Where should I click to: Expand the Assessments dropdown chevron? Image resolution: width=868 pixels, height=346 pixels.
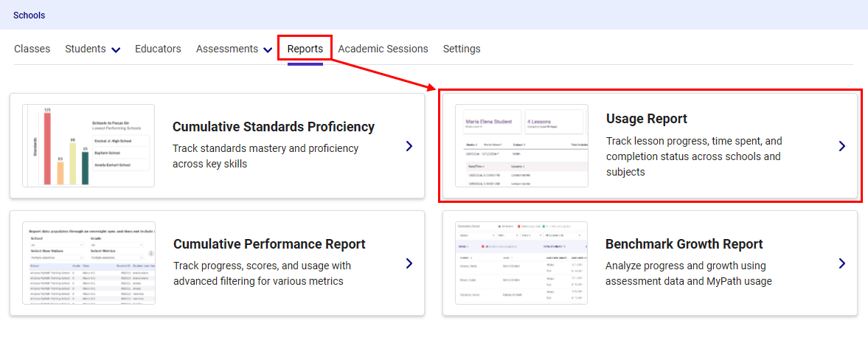[x=267, y=50]
